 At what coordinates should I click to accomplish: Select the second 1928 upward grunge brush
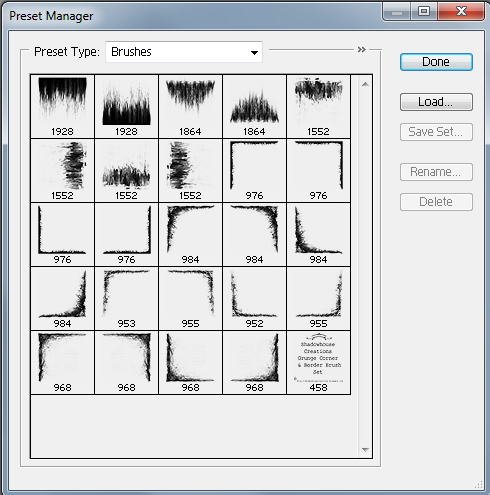(x=126, y=106)
